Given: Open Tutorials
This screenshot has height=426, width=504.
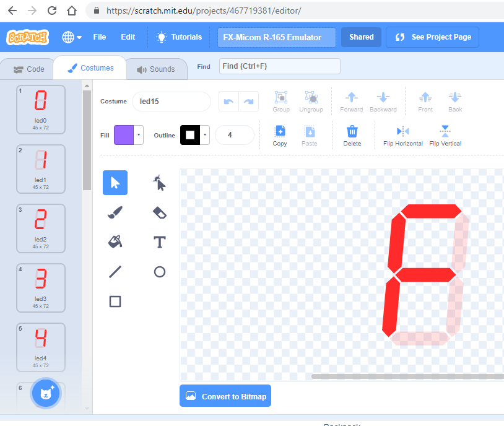Looking at the screenshot, I should (179, 37).
